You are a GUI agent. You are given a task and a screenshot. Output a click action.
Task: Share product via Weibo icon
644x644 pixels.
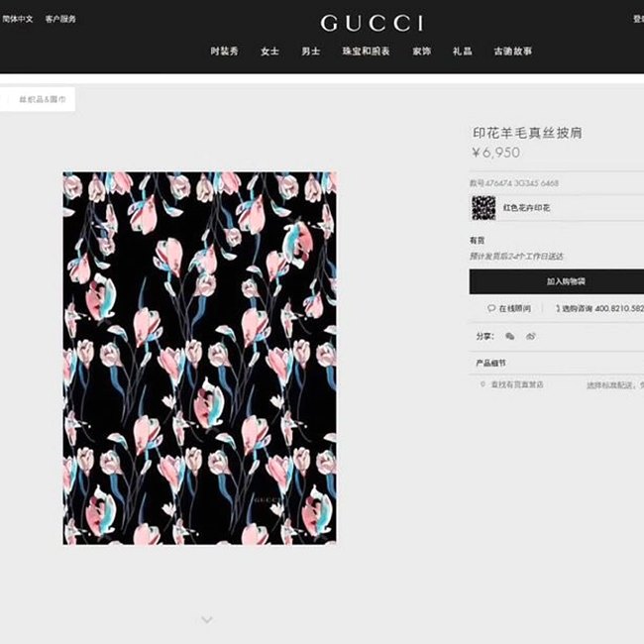pyautogui.click(x=531, y=337)
